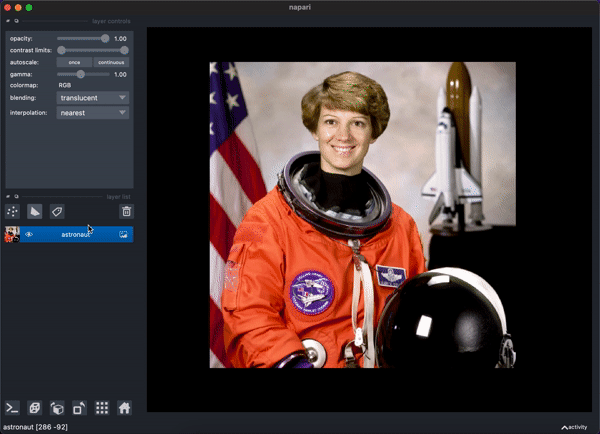Open the IPython console
This screenshot has height=434, width=600.
12,408
